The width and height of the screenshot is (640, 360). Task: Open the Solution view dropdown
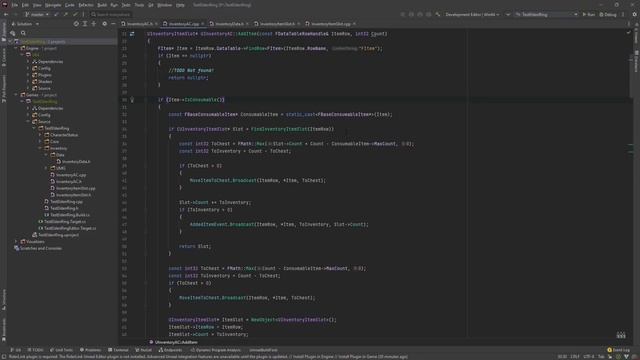click(x=25, y=24)
